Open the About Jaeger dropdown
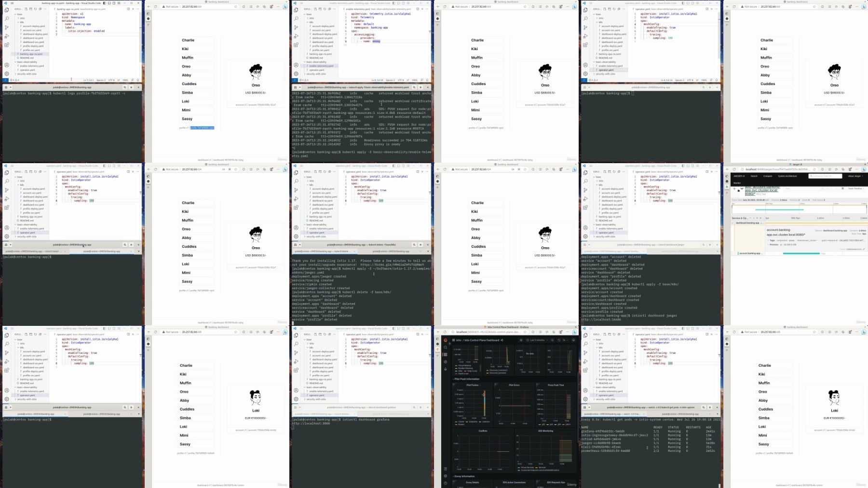 click(x=854, y=176)
